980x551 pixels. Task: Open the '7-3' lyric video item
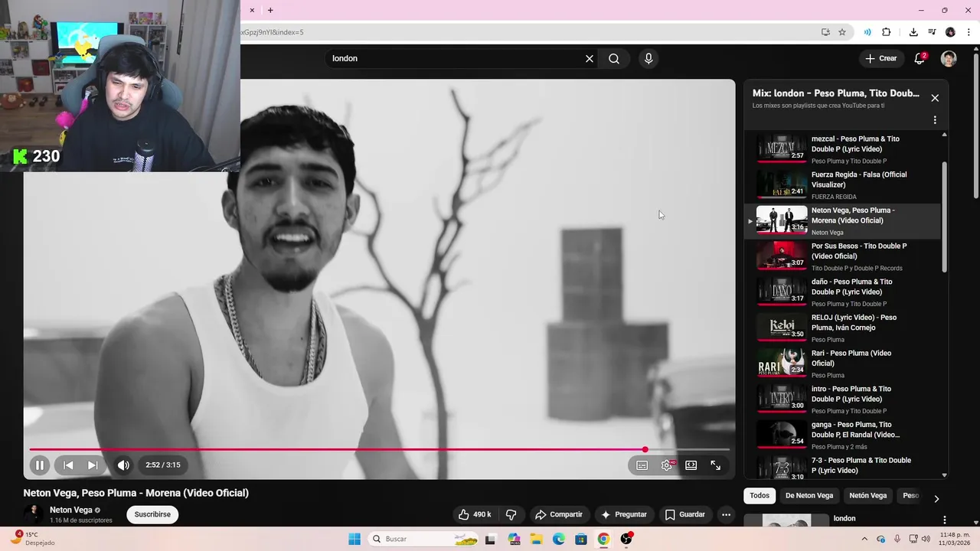(842, 467)
